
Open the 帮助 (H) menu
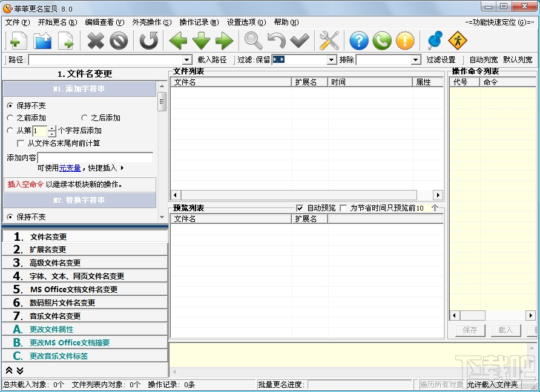pos(286,22)
